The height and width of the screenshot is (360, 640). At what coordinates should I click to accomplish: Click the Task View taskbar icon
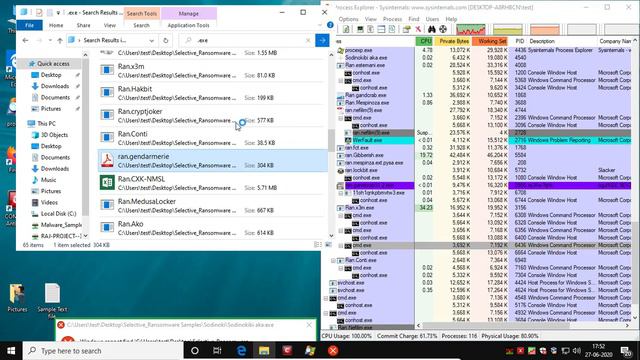point(217,351)
